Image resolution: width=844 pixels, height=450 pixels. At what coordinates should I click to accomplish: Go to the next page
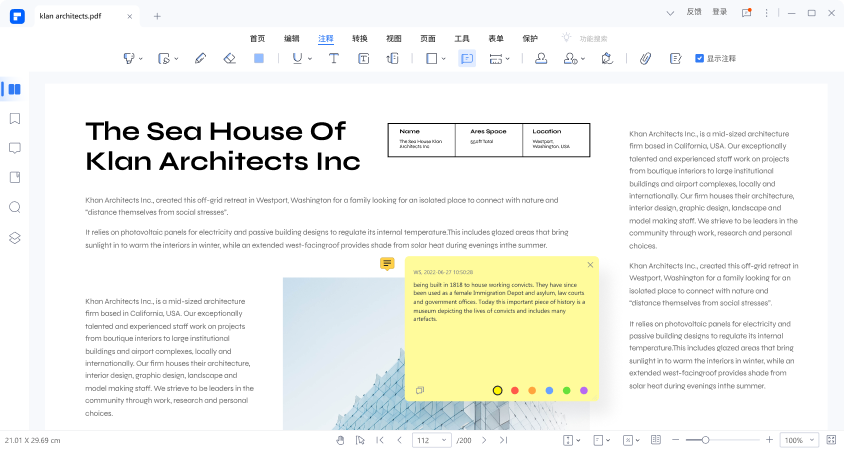point(484,440)
